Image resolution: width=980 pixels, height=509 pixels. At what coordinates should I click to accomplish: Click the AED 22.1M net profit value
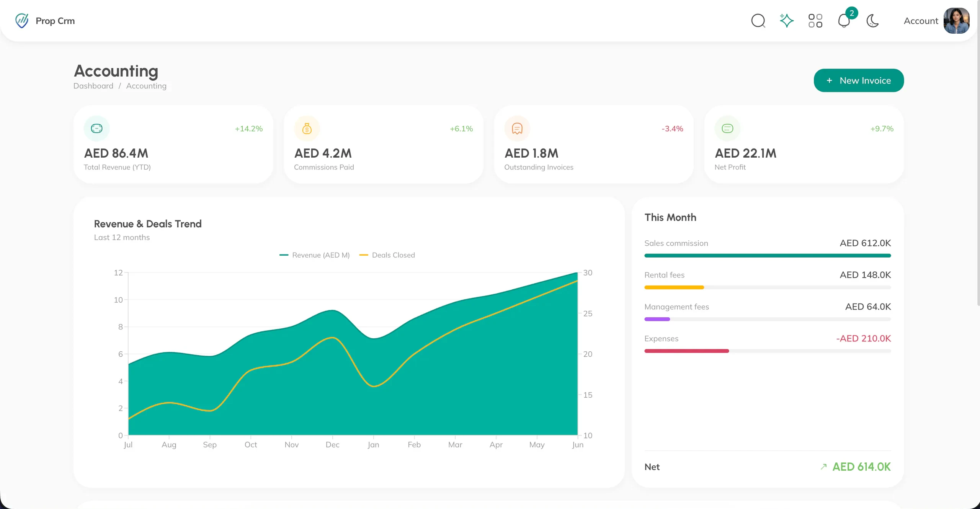pyautogui.click(x=745, y=153)
